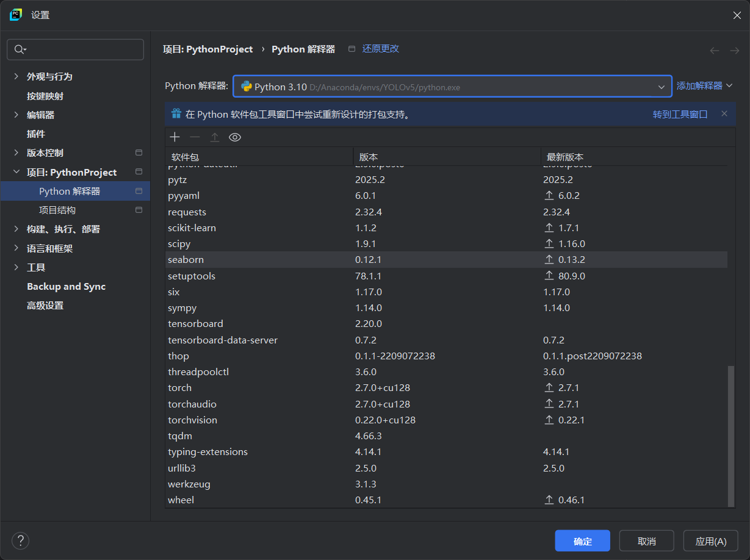750x560 pixels.
Task: Expand the 工具 section
Action: (16, 267)
